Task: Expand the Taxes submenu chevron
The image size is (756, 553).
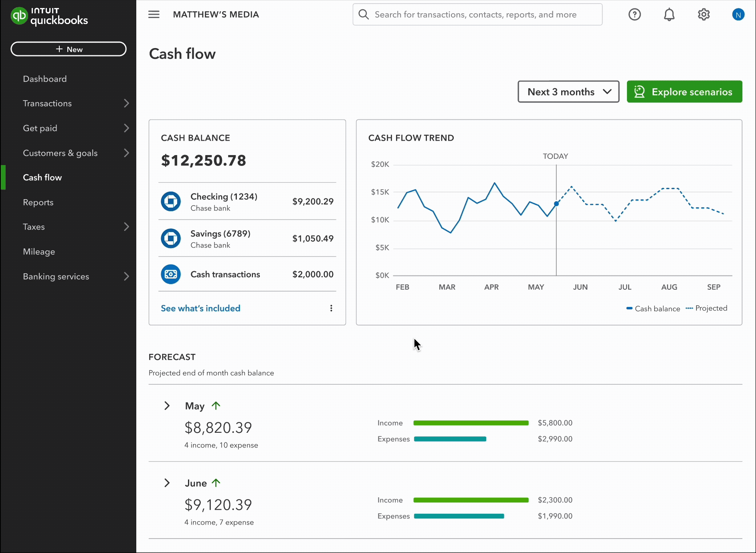Action: click(126, 227)
